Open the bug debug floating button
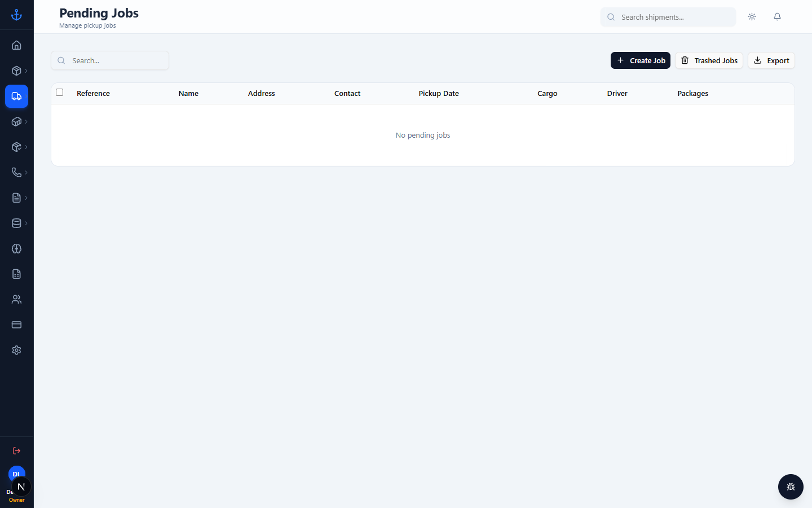This screenshot has height=508, width=812. click(x=791, y=487)
